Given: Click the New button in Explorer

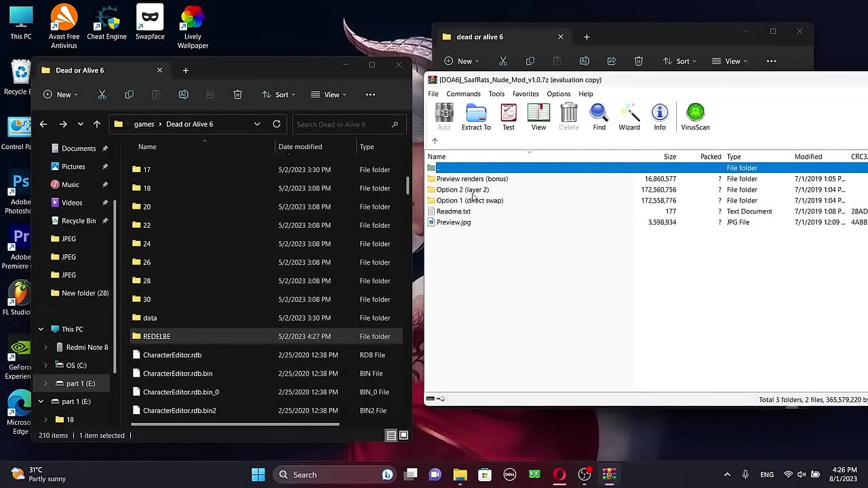Looking at the screenshot, I should (x=60, y=95).
